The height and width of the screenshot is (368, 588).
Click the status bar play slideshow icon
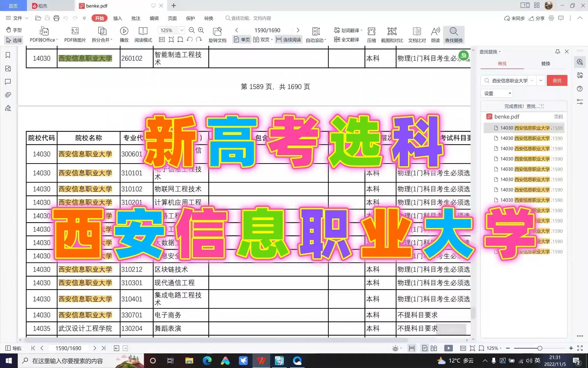[448, 348]
